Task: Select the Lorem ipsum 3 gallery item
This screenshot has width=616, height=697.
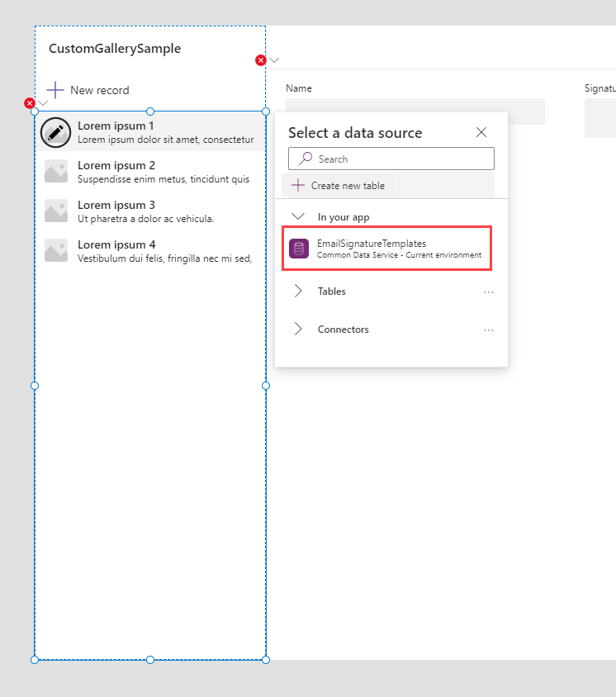Action: point(149,211)
